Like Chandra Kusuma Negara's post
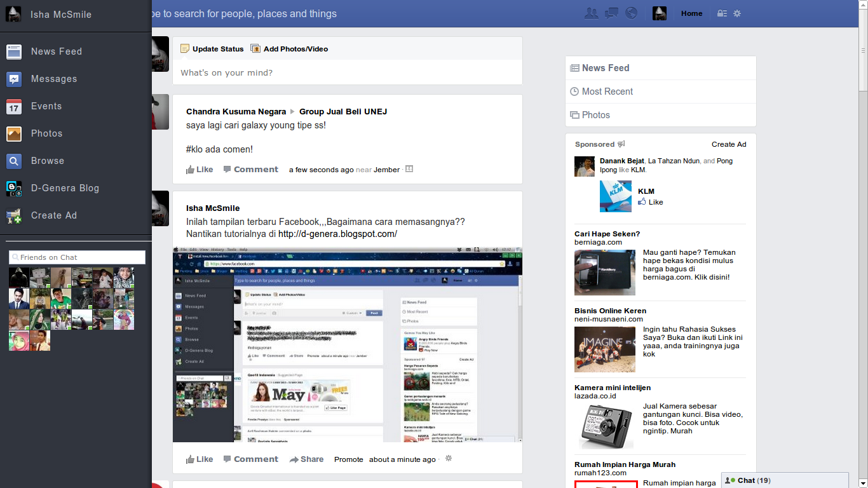Screen dimensions: 868x488 tap(199, 169)
